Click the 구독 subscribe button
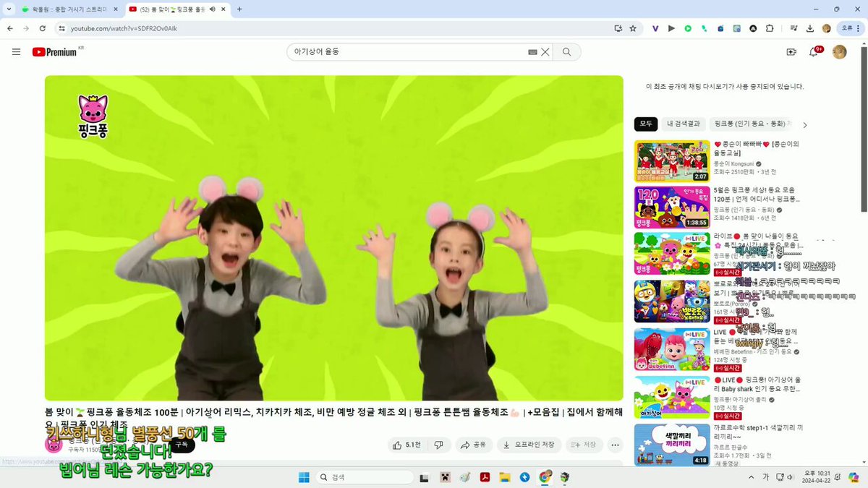 (x=181, y=445)
